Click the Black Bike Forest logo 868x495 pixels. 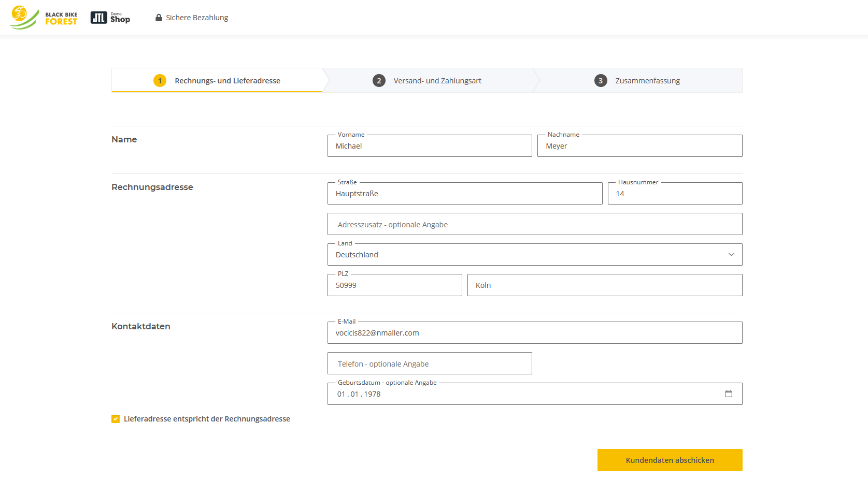coord(44,18)
